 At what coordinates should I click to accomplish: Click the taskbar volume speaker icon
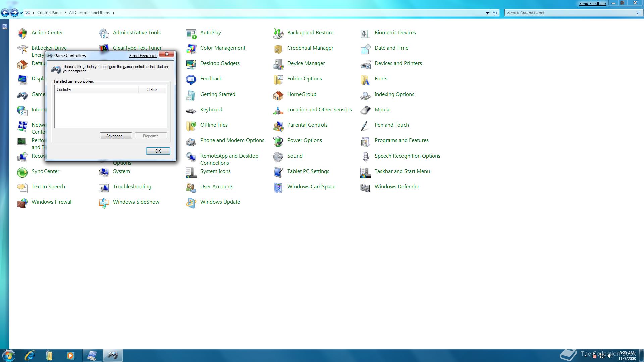pyautogui.click(x=610, y=356)
